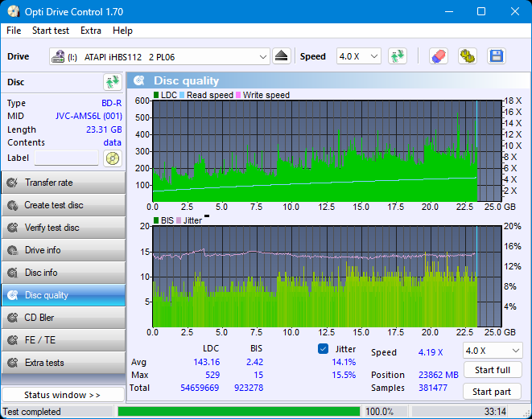Open the CD Bler test

[63, 318]
